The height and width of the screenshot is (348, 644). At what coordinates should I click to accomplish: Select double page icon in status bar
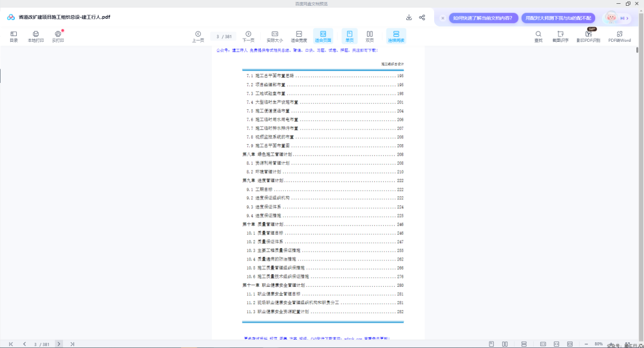505,344
